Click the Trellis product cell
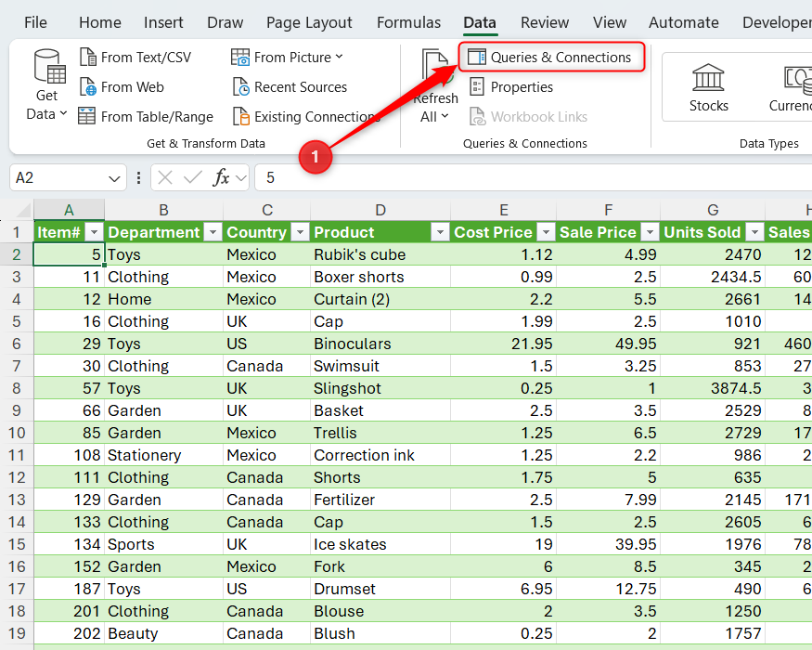812x650 pixels. (x=380, y=433)
